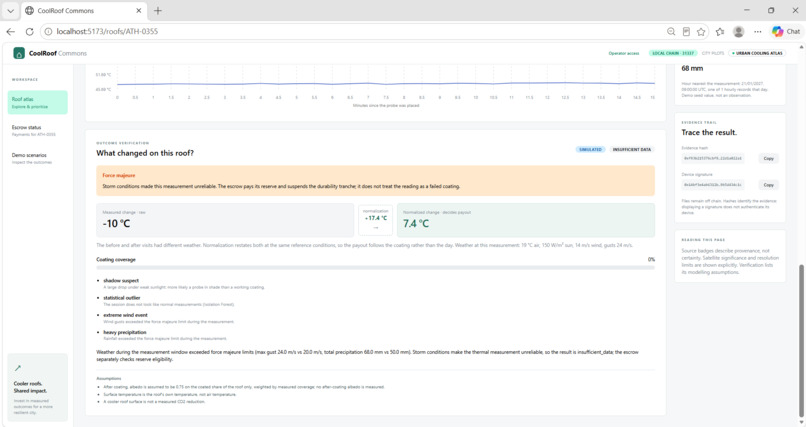
Task: Click the scrollbar up arrow
Action: click(x=801, y=47)
